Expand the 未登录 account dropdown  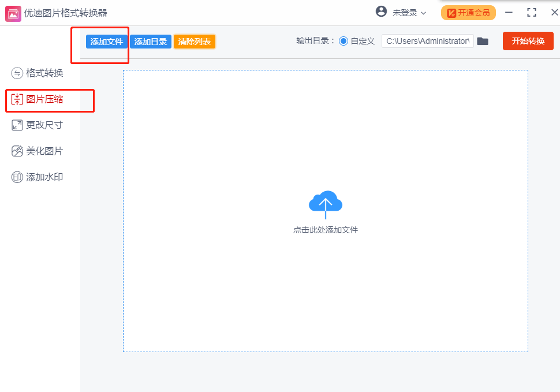[x=409, y=13]
